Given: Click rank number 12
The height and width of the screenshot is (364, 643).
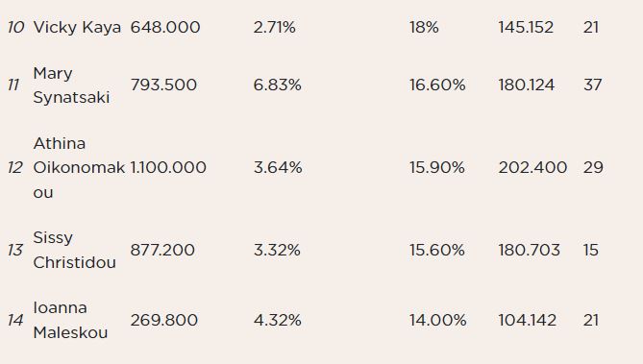Looking at the screenshot, I should coord(15,168).
